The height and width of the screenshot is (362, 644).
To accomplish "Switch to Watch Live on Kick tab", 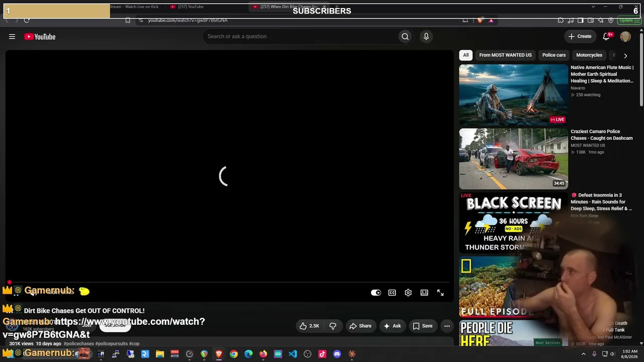I will click(134, 7).
